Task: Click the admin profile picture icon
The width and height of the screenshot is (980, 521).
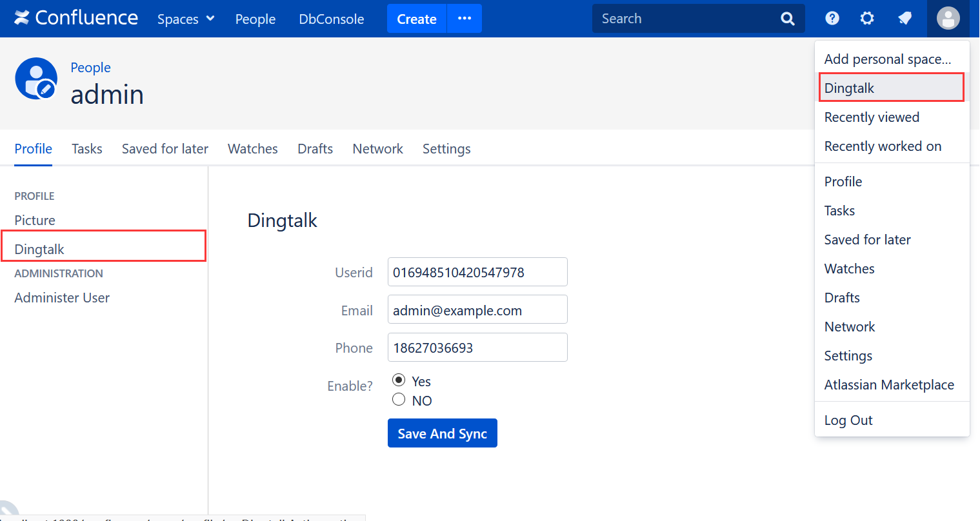Action: coord(36,78)
